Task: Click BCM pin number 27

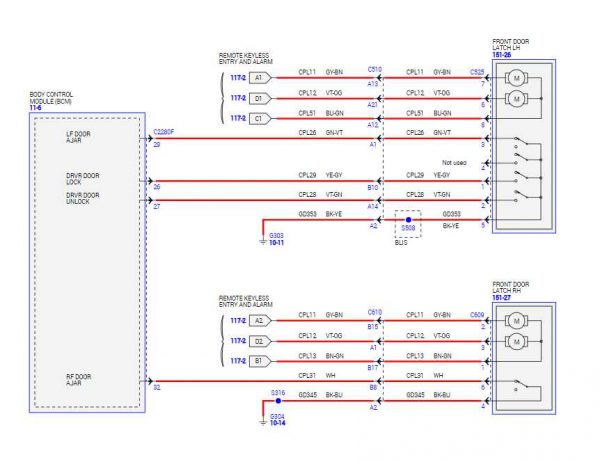Action: pyautogui.click(x=157, y=206)
